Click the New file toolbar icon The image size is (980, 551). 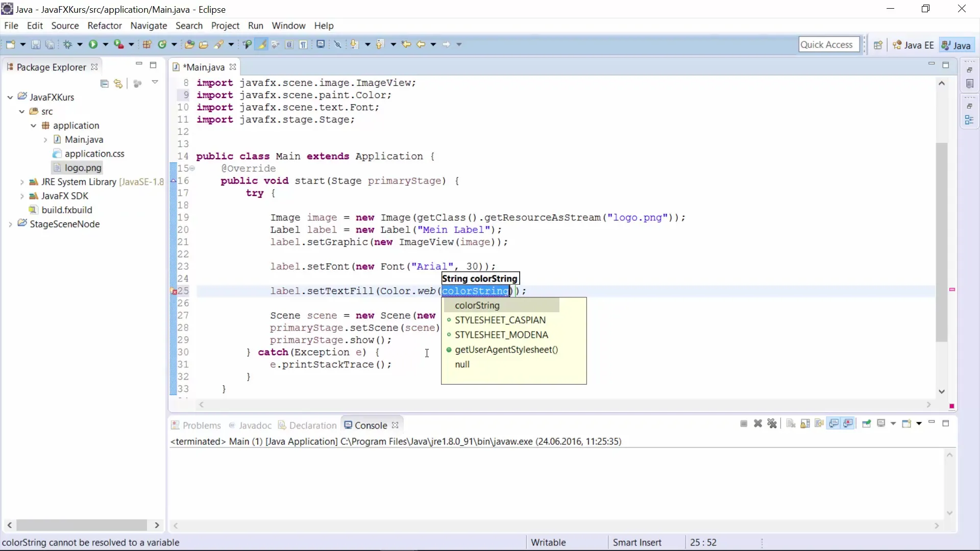(x=10, y=45)
